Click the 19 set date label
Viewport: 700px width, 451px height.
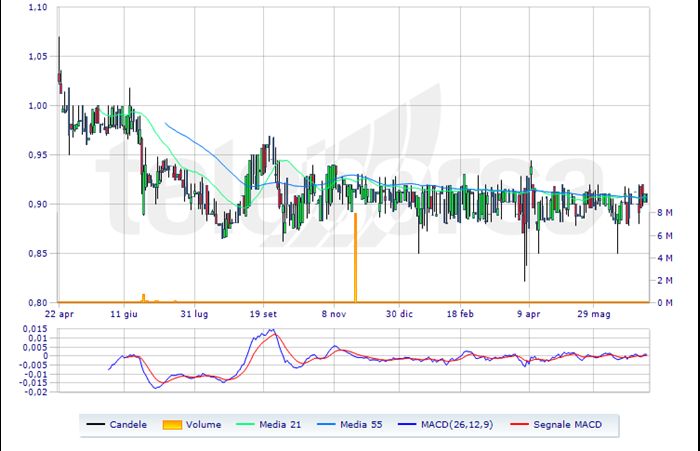(263, 314)
